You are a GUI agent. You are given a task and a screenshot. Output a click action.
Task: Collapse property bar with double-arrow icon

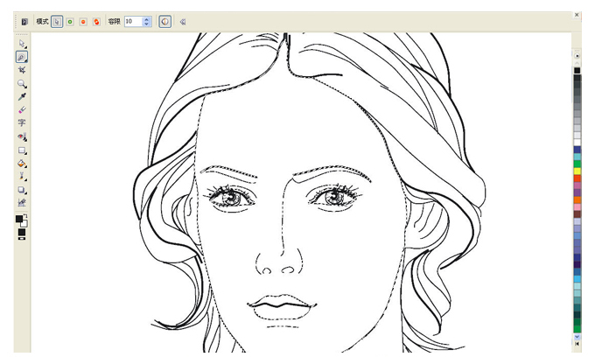click(183, 22)
